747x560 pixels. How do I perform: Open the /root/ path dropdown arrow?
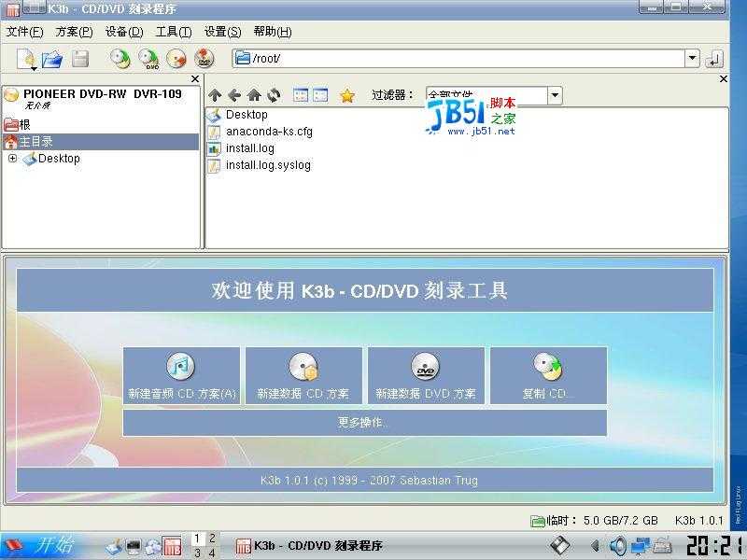692,59
